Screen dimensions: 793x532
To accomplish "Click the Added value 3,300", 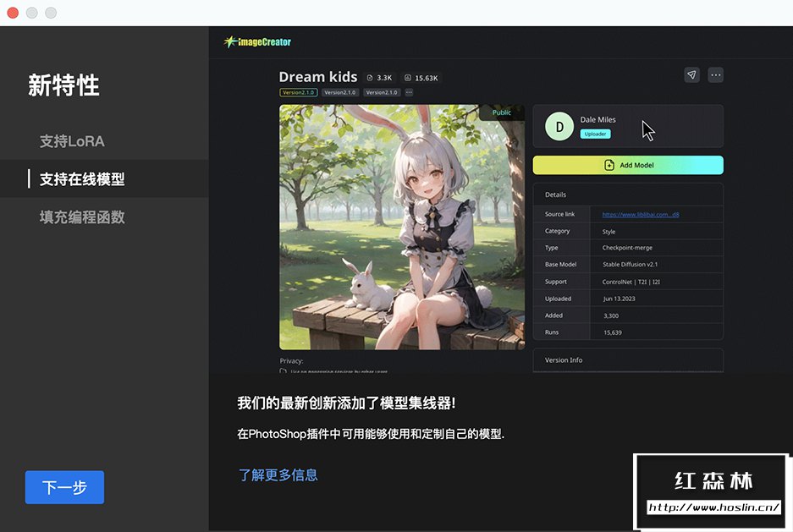I will pyautogui.click(x=611, y=315).
